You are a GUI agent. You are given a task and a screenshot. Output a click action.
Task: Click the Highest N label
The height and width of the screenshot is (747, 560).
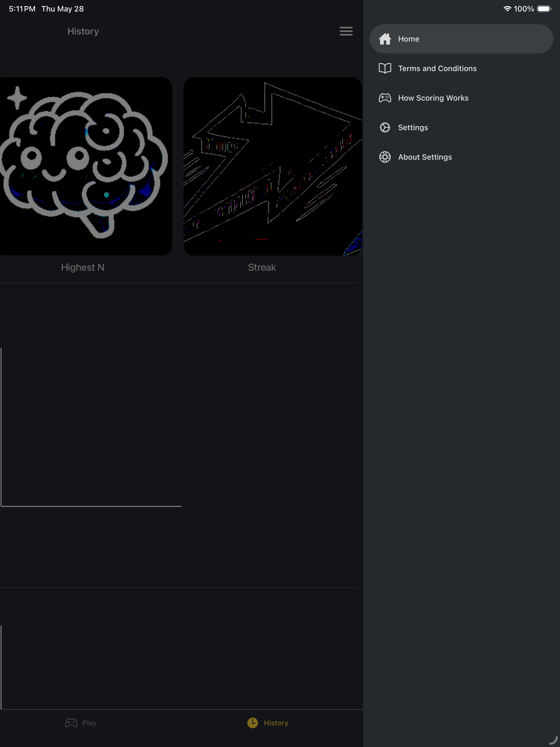83,267
